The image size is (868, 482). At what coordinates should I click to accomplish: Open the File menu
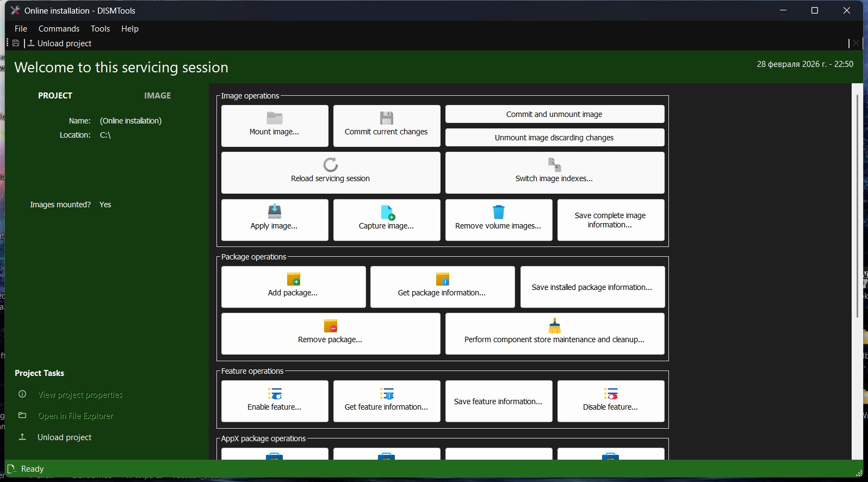pyautogui.click(x=21, y=29)
